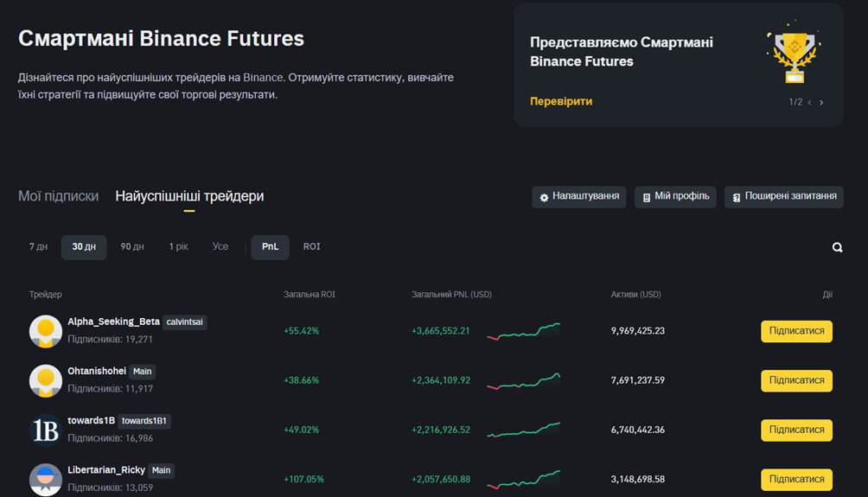Image resolution: width=868 pixels, height=497 pixels.
Task: Click the Libertarian_Ricky trader name
Action: coord(106,470)
